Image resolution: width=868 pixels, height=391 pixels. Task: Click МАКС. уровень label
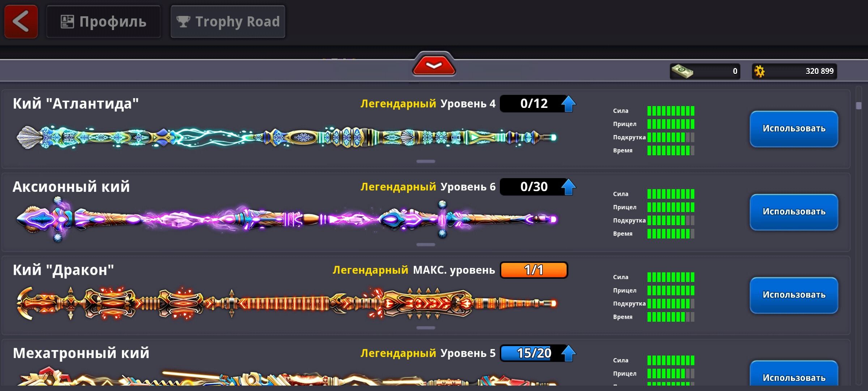454,270
